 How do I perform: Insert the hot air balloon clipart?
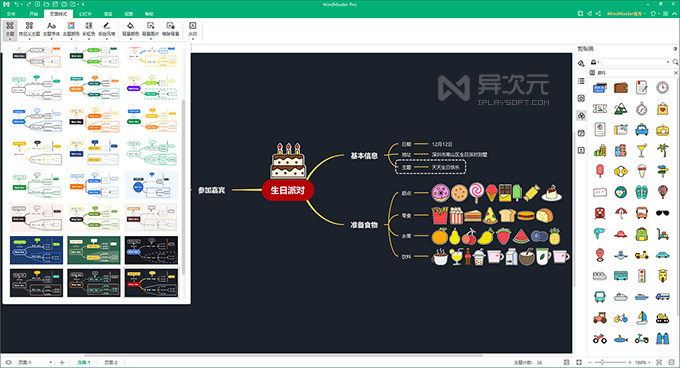662,192
